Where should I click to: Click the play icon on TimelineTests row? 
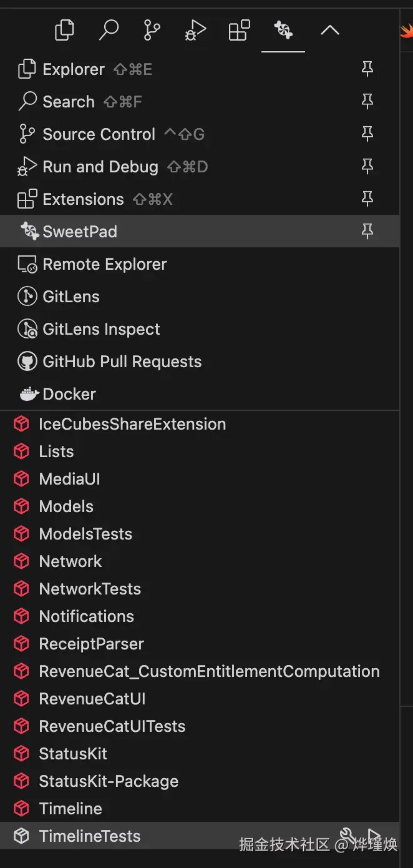(x=374, y=835)
